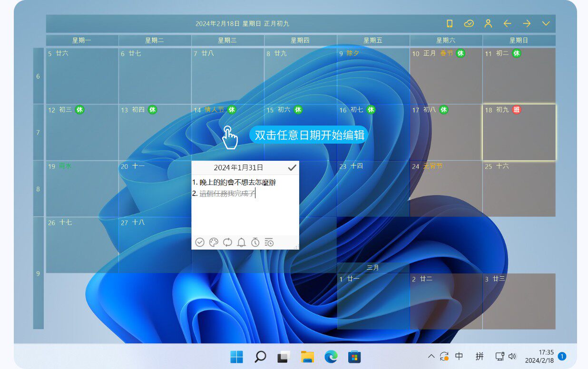Select the 19 雨水 date cell
This screenshot has width=588, height=369.
click(82, 189)
